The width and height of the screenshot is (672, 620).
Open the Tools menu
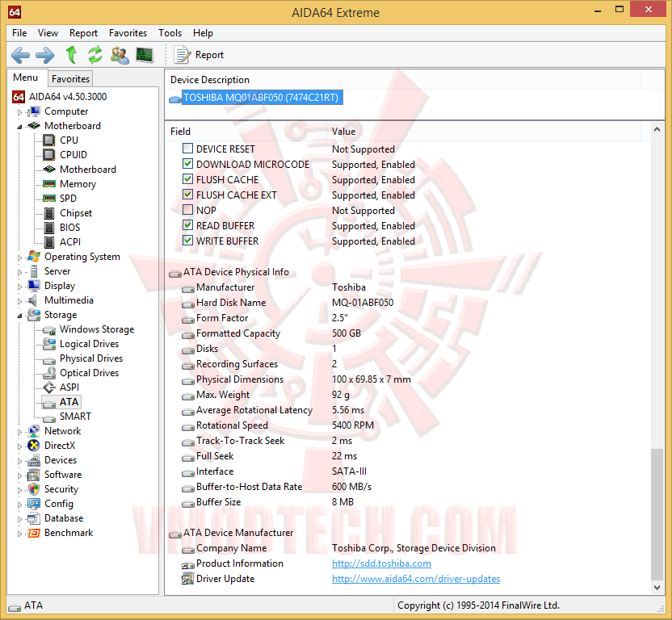[170, 33]
